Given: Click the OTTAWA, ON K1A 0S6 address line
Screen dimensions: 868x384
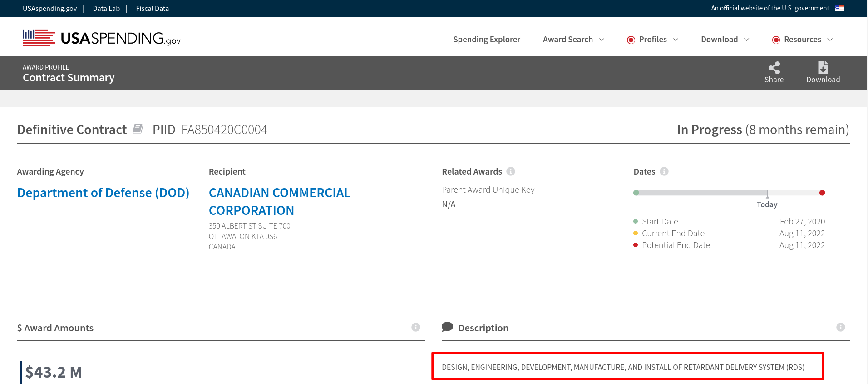Looking at the screenshot, I should pos(243,236).
